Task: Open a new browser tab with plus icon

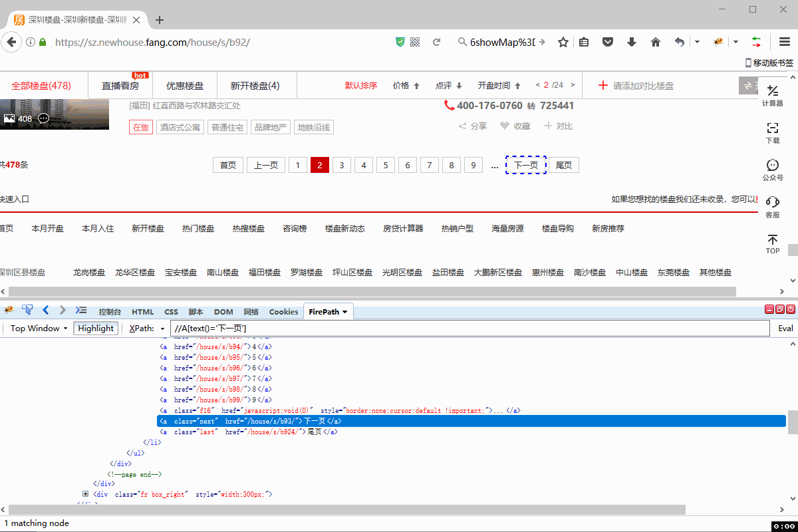Action: (160, 20)
